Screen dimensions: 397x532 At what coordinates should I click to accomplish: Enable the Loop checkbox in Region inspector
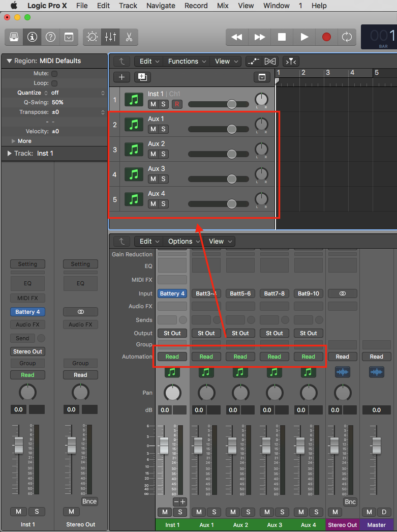(54, 83)
